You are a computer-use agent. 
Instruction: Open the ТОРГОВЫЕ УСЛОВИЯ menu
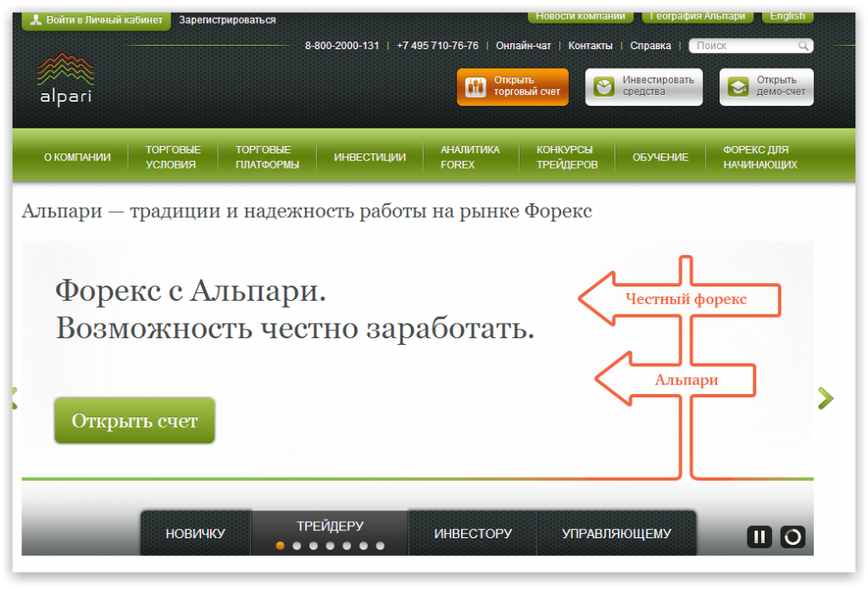coord(173,158)
